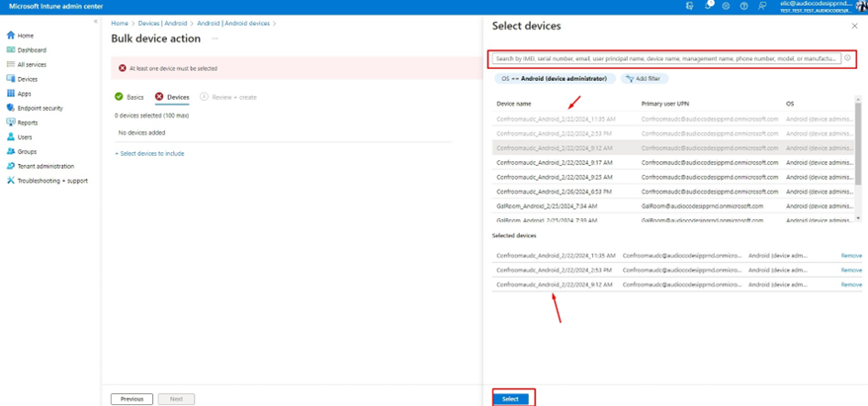Screen dimensions: 868x406
Task: Remove selected device from 11:35 AM
Action: click(850, 256)
